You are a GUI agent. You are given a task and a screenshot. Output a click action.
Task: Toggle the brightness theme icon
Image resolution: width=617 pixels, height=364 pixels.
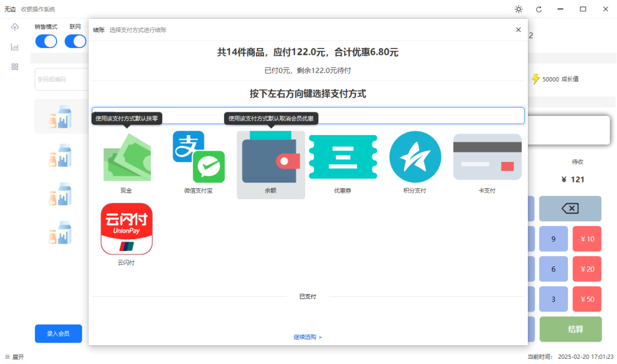click(519, 10)
